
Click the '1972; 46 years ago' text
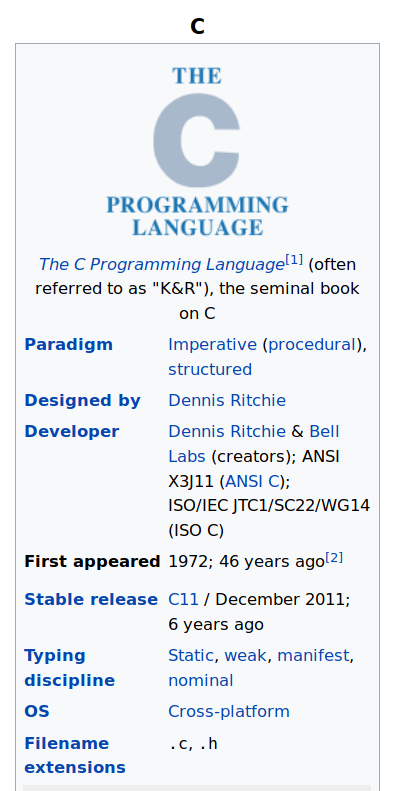tap(246, 561)
